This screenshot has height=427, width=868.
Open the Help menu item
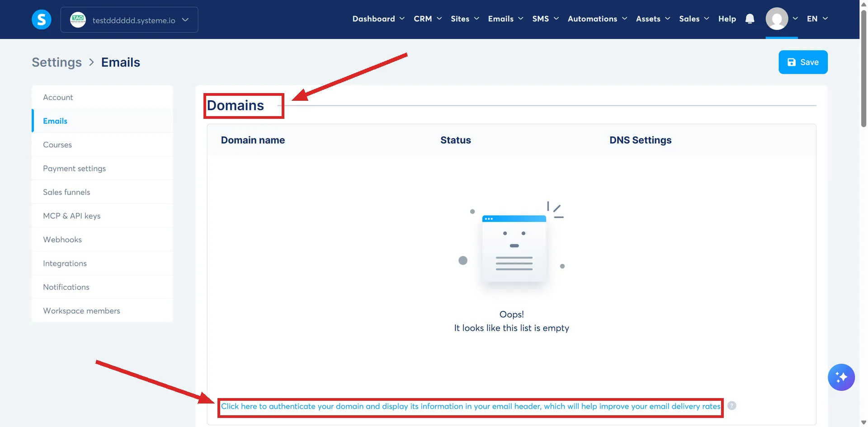(x=727, y=19)
